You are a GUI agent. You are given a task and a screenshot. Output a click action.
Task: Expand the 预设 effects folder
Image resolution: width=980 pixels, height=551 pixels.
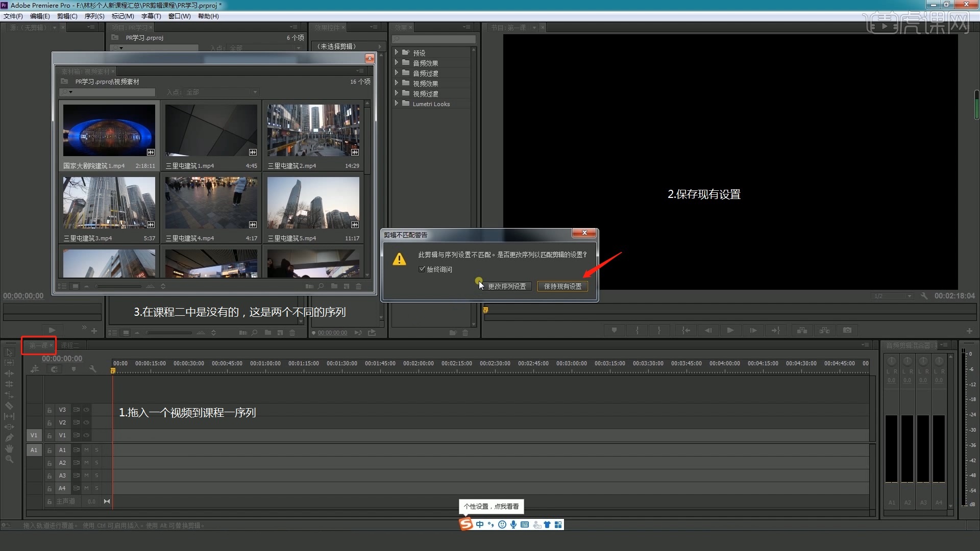point(397,53)
